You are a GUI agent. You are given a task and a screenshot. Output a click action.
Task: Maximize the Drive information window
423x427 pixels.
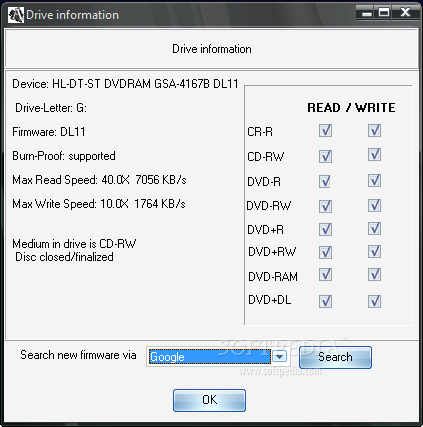click(384, 13)
